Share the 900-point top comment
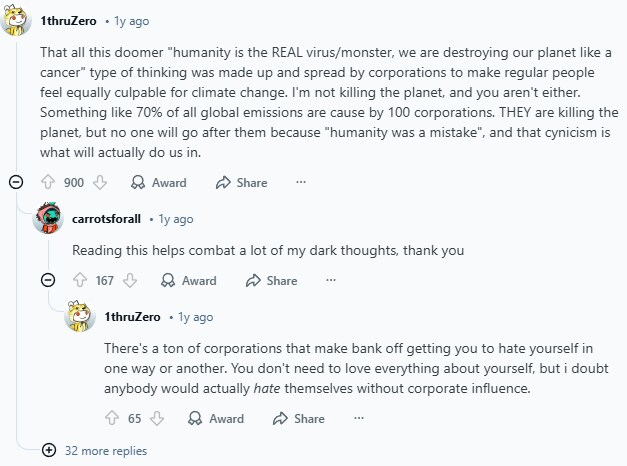627x466 pixels. click(x=241, y=183)
